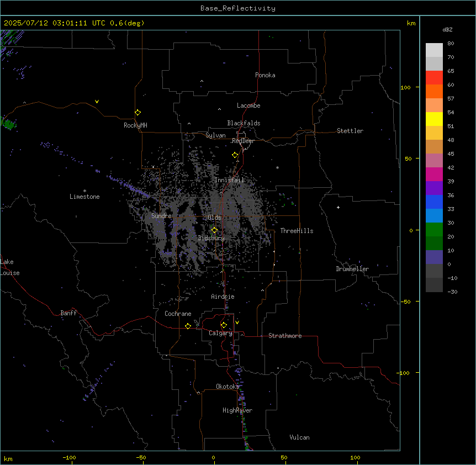
Task: Choose the light gray 70–80 dBZ legend swatch
Action: pos(434,50)
